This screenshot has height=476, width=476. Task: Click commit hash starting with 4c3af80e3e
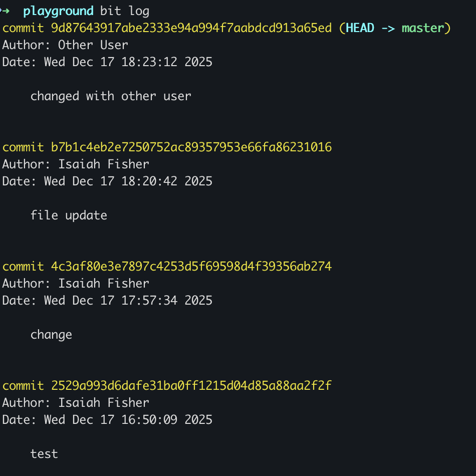pos(191,266)
